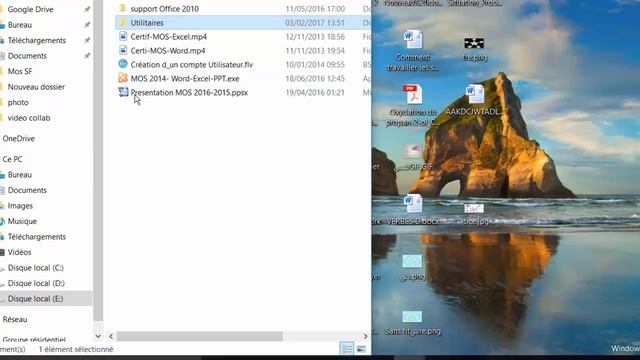Screen dimensions: 640x360
Task: Open the Mos SF folder in sidebar
Action: point(20,71)
